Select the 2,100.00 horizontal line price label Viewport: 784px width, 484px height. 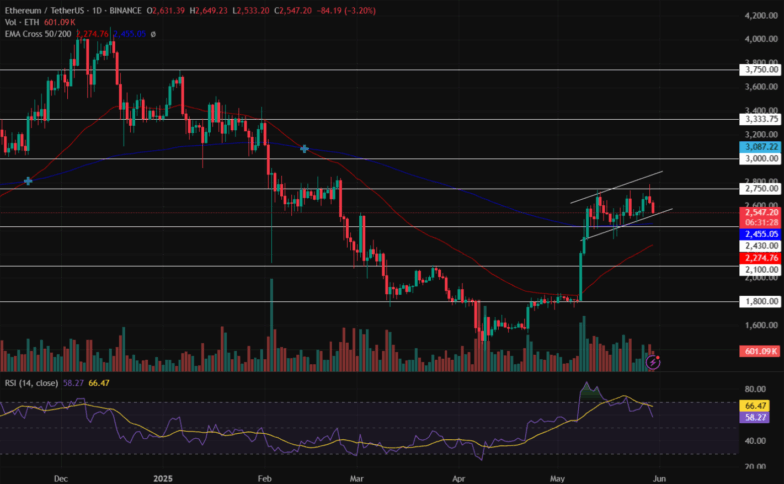pyautogui.click(x=760, y=270)
